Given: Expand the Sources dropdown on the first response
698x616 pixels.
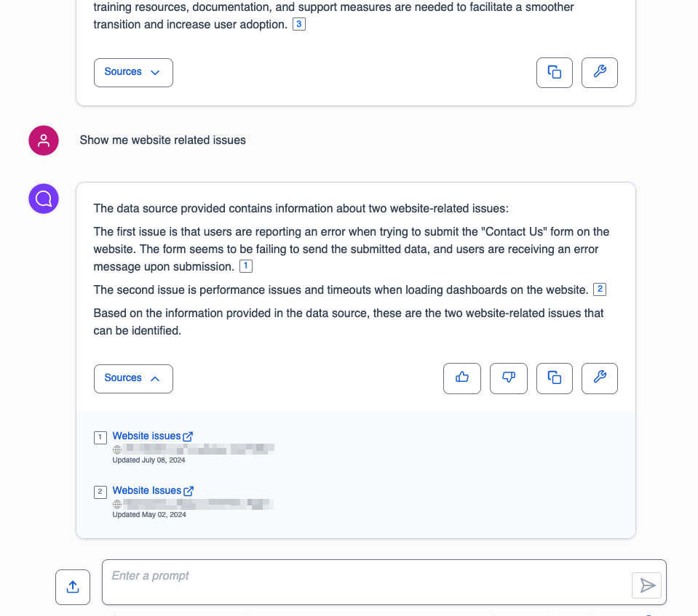Looking at the screenshot, I should pyautogui.click(x=133, y=72).
